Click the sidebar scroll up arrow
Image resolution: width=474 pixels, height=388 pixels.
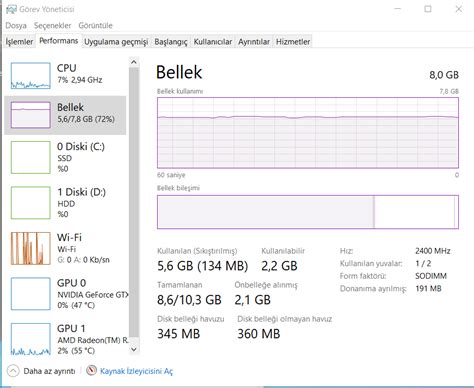point(134,62)
